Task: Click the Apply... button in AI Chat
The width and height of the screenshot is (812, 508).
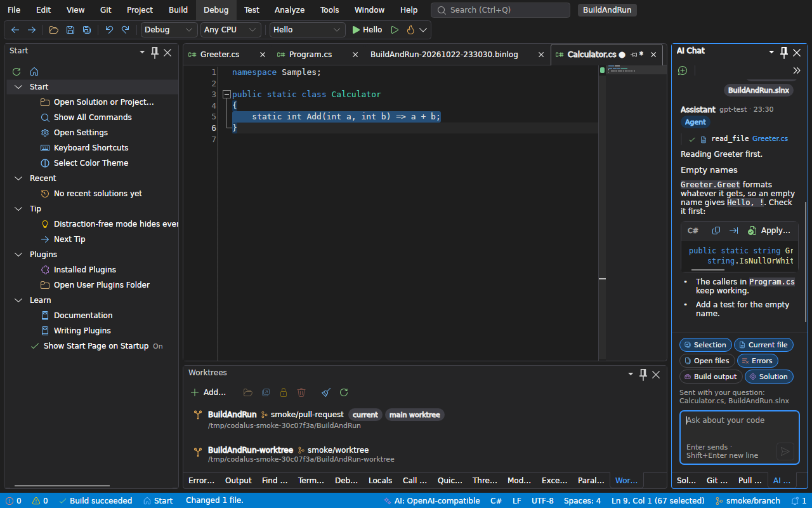Action: coord(769,231)
